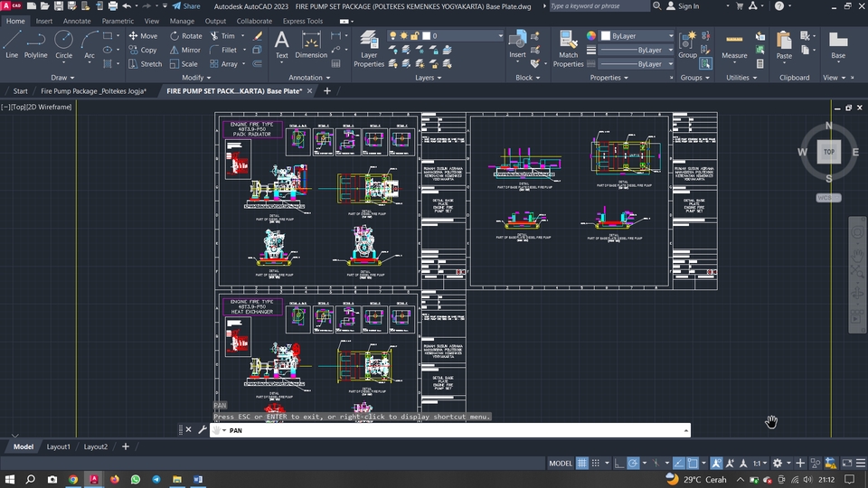Screen dimensions: 868x488
Task: Click the Move tool
Action: (x=144, y=35)
